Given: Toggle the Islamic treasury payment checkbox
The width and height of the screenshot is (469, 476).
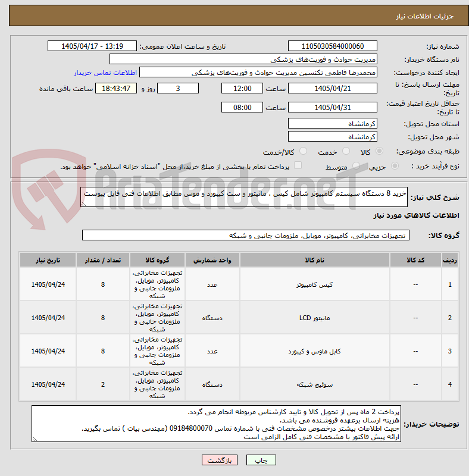Looking at the screenshot, I should click(298, 165).
